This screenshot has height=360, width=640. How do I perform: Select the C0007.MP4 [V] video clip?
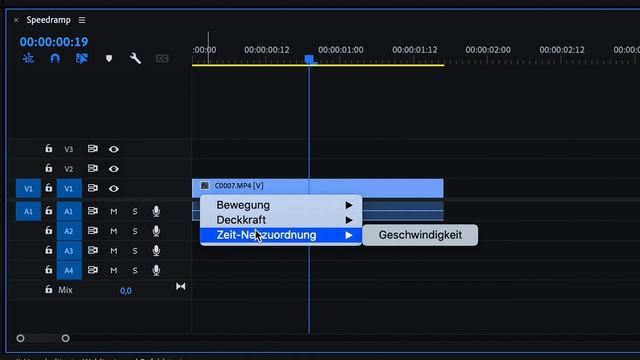click(318, 188)
